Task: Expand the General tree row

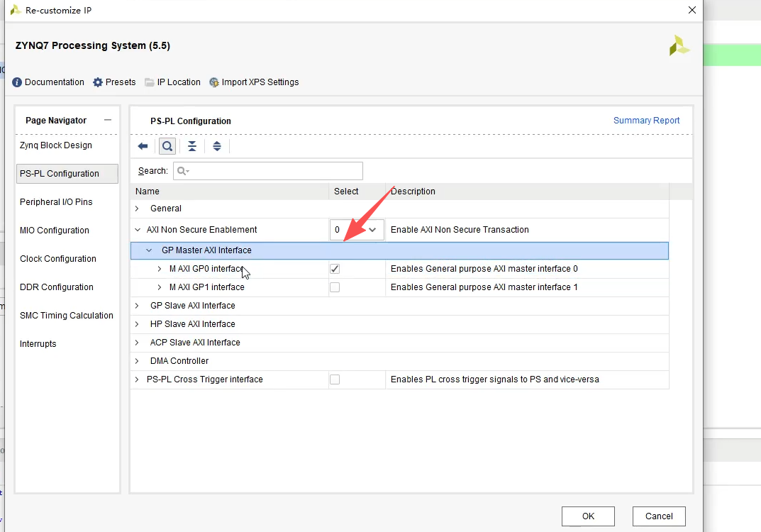Action: point(137,209)
